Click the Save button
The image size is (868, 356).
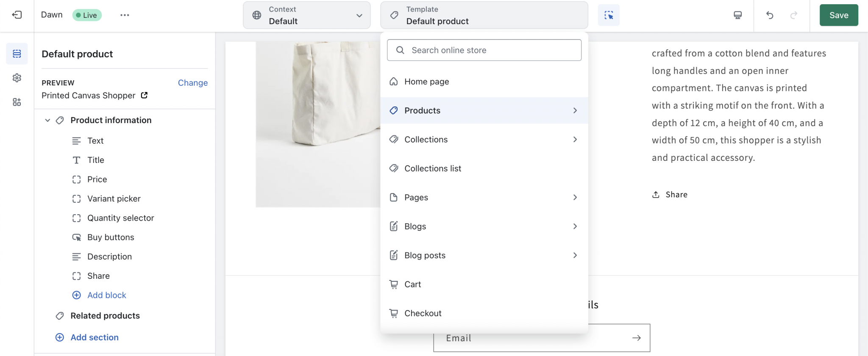click(838, 15)
